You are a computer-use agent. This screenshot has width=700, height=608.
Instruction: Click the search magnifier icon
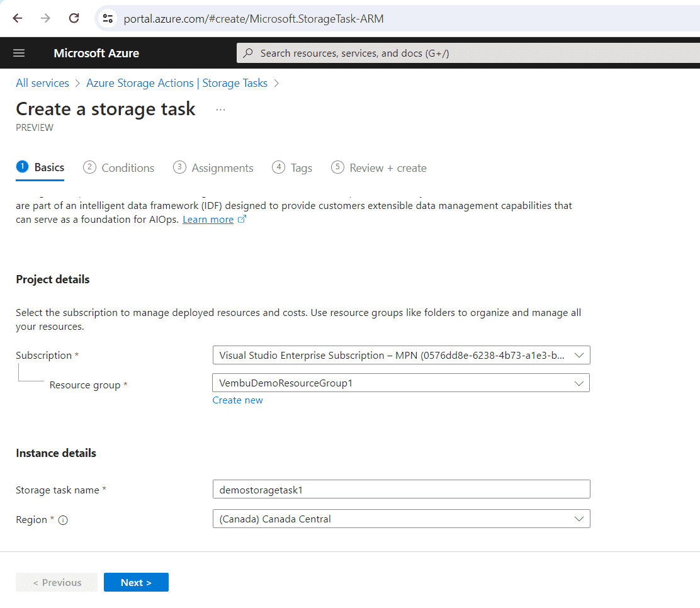click(248, 53)
